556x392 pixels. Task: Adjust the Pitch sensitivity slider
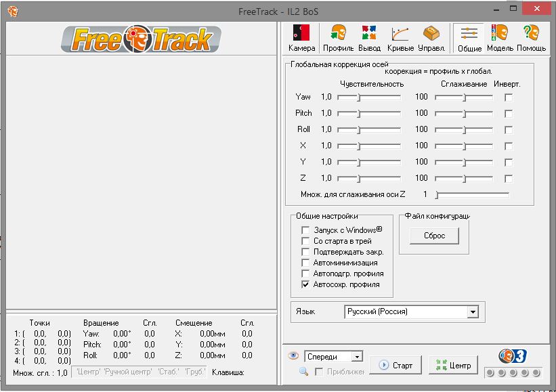(369, 114)
